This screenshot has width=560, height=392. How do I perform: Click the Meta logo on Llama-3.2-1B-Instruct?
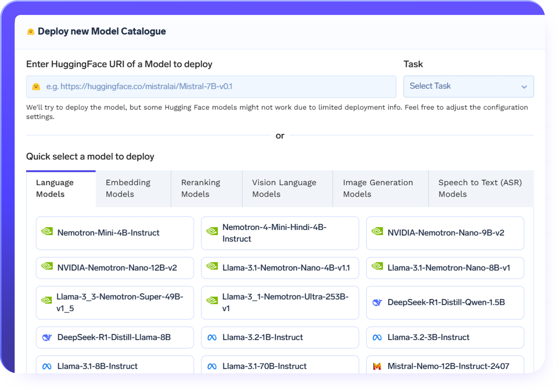click(212, 337)
